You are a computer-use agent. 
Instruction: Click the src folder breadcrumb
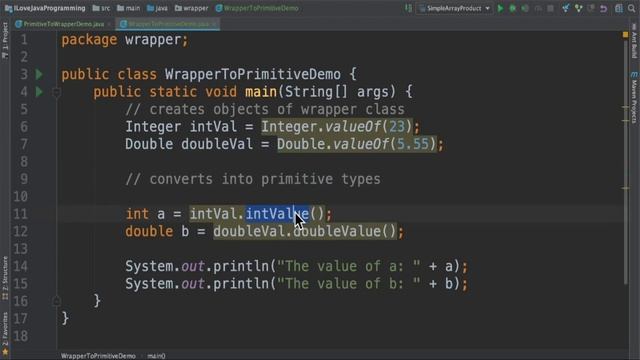tap(101, 8)
